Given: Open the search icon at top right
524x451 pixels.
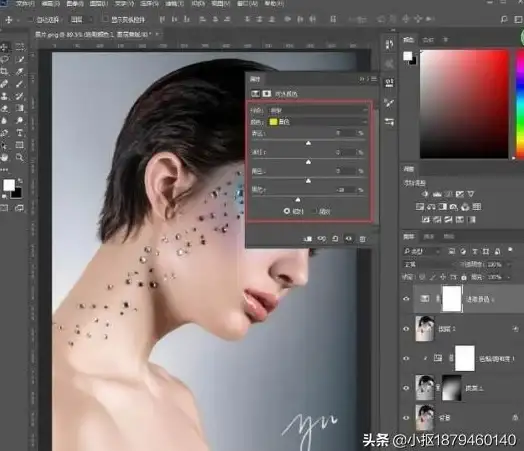Looking at the screenshot, I should point(504,20).
